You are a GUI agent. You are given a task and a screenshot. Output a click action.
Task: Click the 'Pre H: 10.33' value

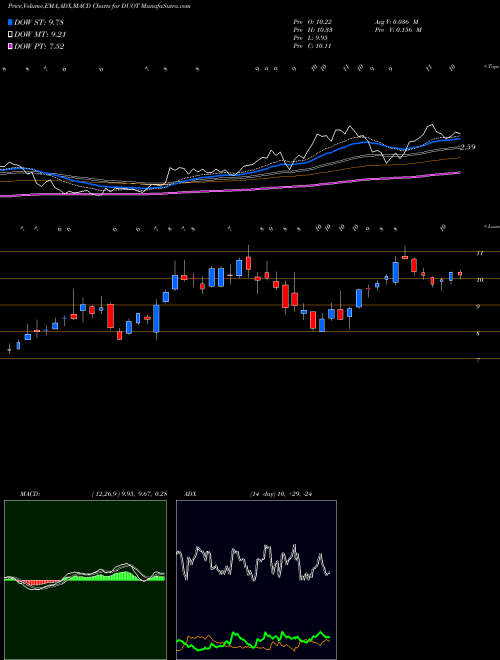(313, 30)
